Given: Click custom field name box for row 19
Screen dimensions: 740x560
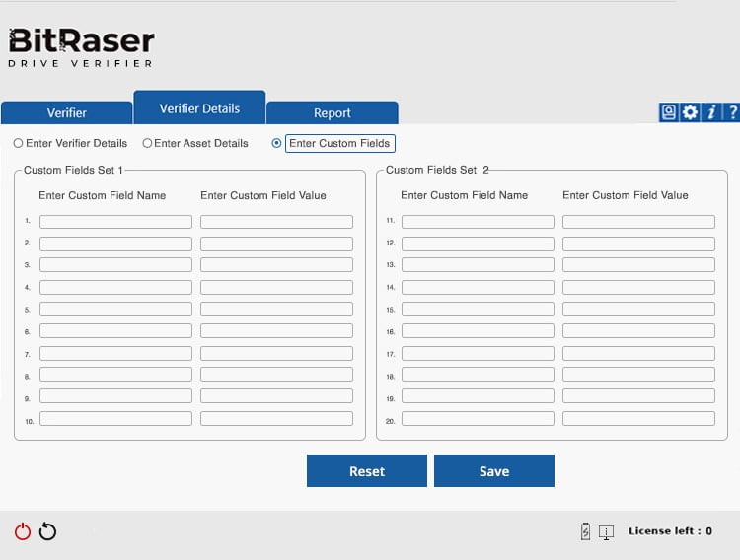Looking at the screenshot, I should tap(478, 395).
